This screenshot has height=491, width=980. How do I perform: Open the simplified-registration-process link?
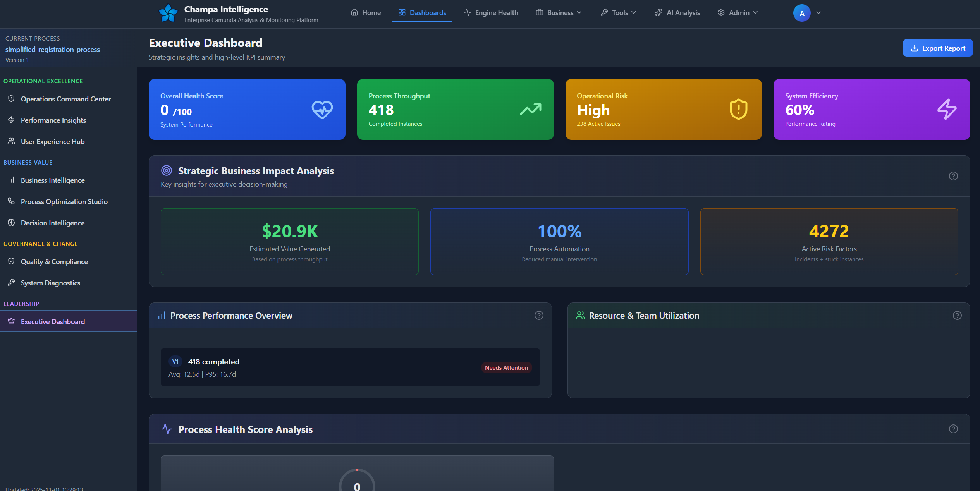52,50
